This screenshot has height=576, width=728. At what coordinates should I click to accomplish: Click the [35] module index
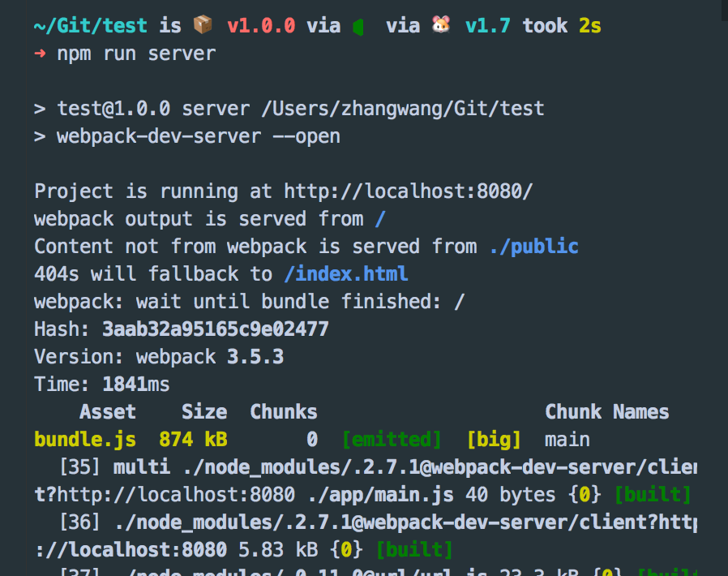point(79,466)
